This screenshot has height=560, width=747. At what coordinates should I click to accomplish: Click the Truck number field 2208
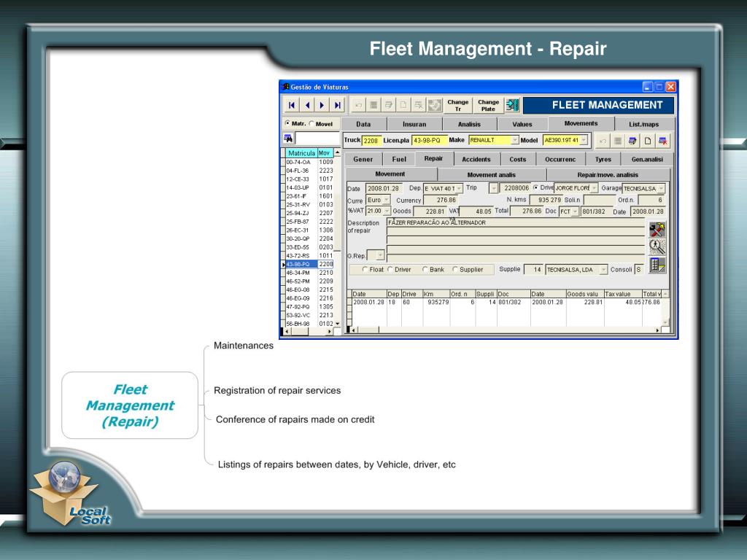[371, 141]
